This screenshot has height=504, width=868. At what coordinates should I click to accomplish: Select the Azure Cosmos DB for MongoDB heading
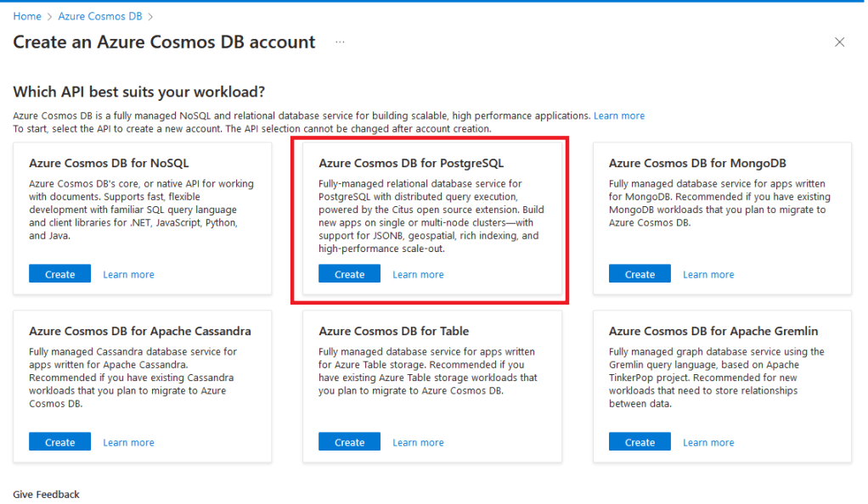(697, 163)
